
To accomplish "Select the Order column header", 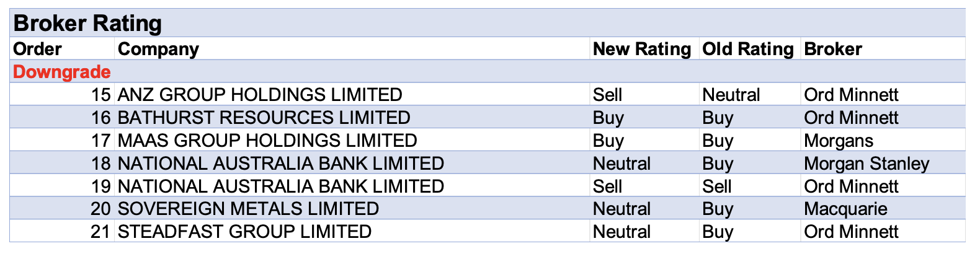I will click(38, 49).
